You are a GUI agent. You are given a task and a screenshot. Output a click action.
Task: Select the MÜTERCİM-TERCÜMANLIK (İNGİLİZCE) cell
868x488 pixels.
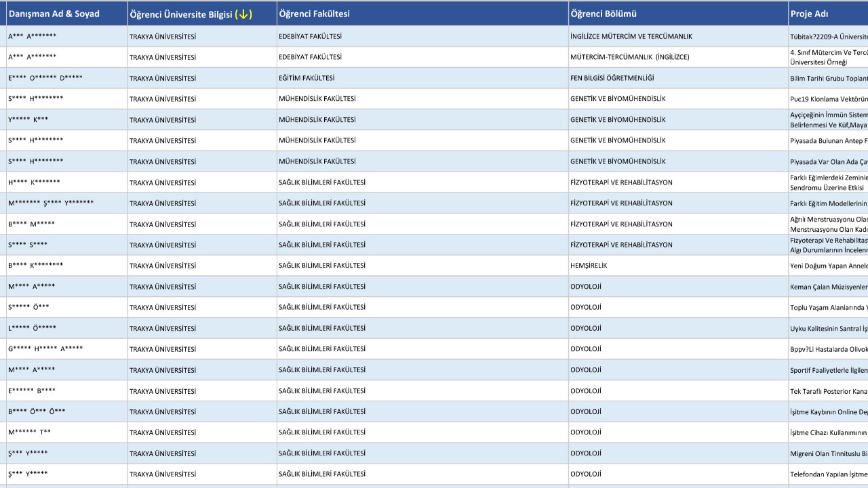point(629,57)
